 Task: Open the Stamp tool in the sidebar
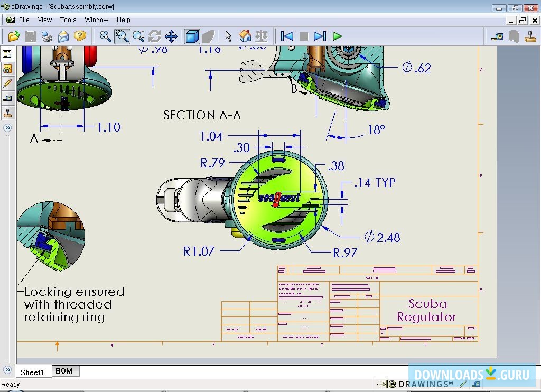pos(7,113)
